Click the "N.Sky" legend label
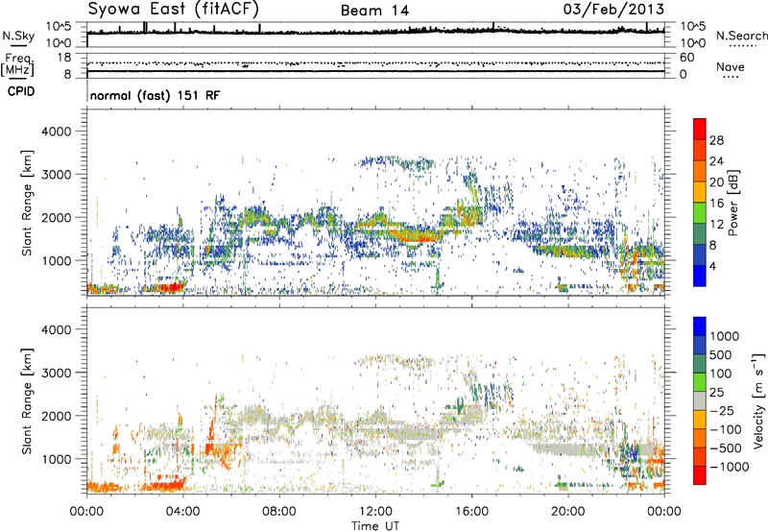This screenshot has height=532, width=768. tap(18, 36)
